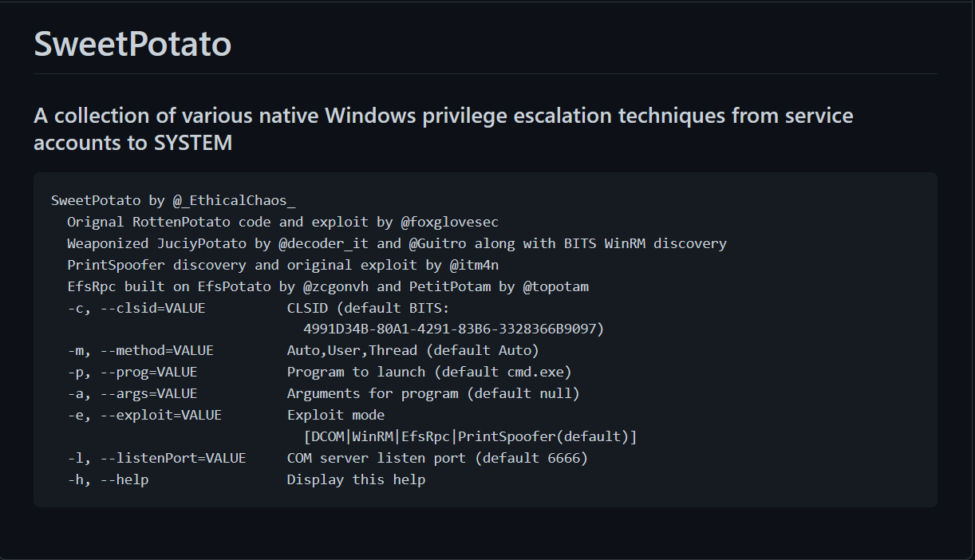Click the SweetPotato heading
Screen dimensions: 975x560
132,44
